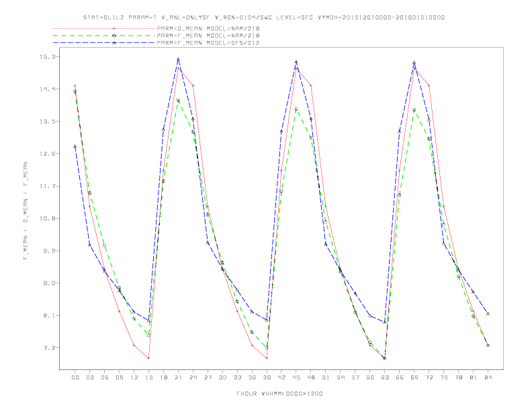Image resolution: width=532 pixels, height=411 pixels.
Task: Click x-axis tick label 24
Action: (193, 377)
